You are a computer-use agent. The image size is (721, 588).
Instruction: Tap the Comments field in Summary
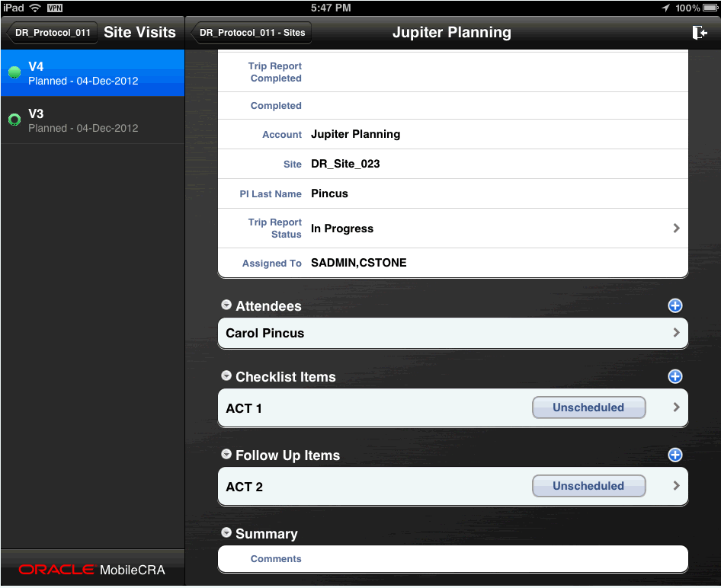[453, 558]
